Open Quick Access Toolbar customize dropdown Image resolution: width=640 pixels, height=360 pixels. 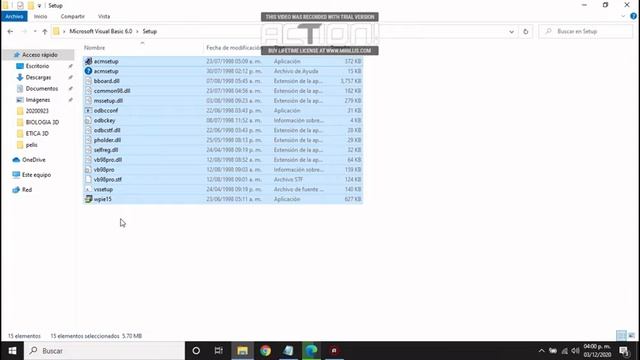point(39,6)
